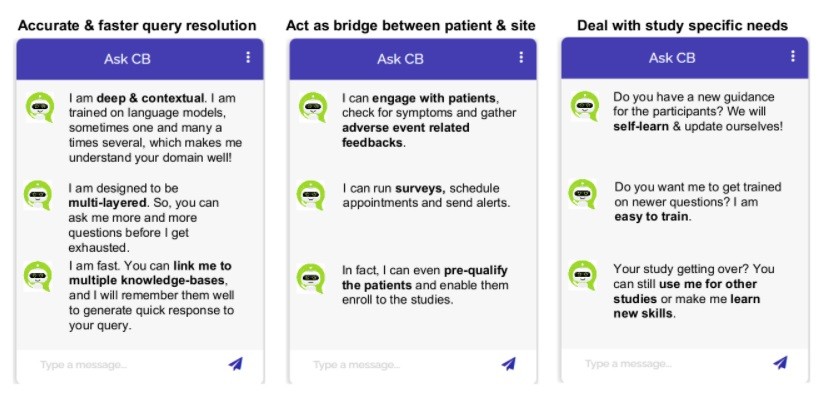Screen dimensions: 822x404
Task: Click bot avatar beside 'engage with patients' message
Action: (x=313, y=107)
